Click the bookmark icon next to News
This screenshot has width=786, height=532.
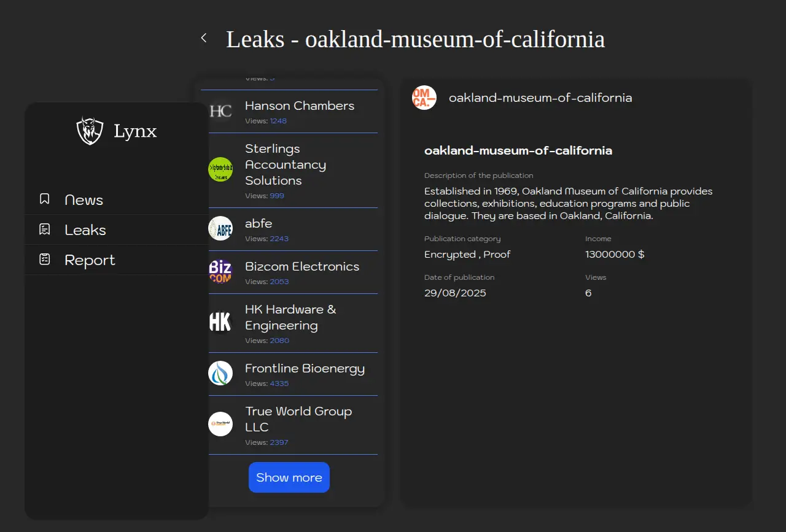(x=44, y=199)
